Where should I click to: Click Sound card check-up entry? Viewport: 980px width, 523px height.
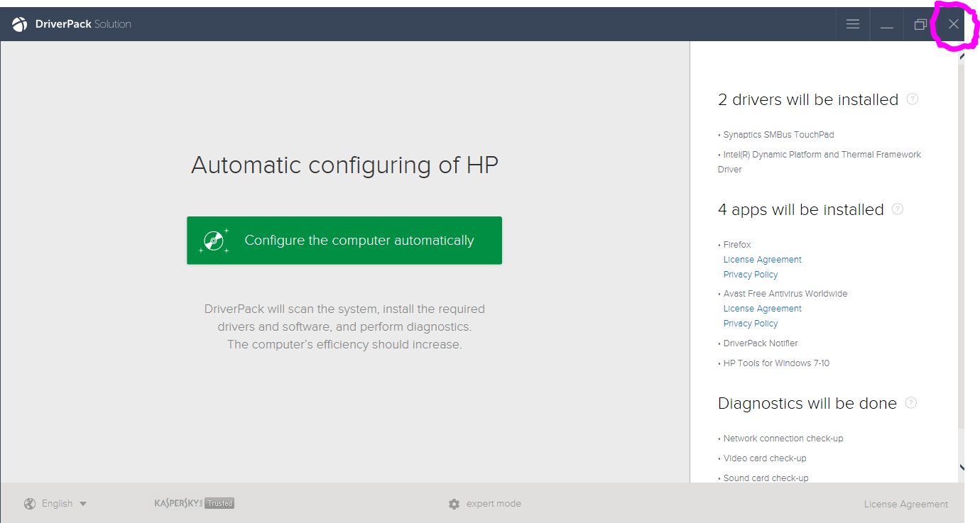click(766, 478)
